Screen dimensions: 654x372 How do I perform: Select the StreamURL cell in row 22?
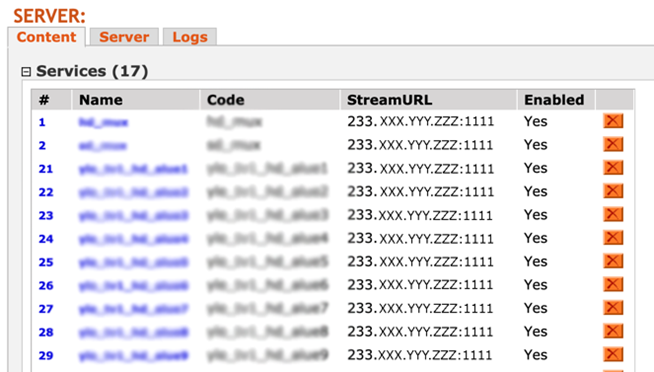click(x=420, y=191)
